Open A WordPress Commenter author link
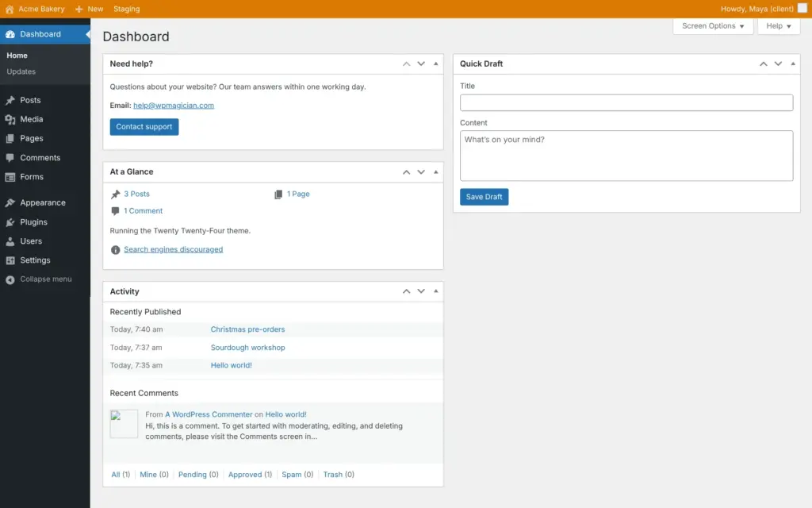Viewport: 812px width, 508px height. pos(209,414)
